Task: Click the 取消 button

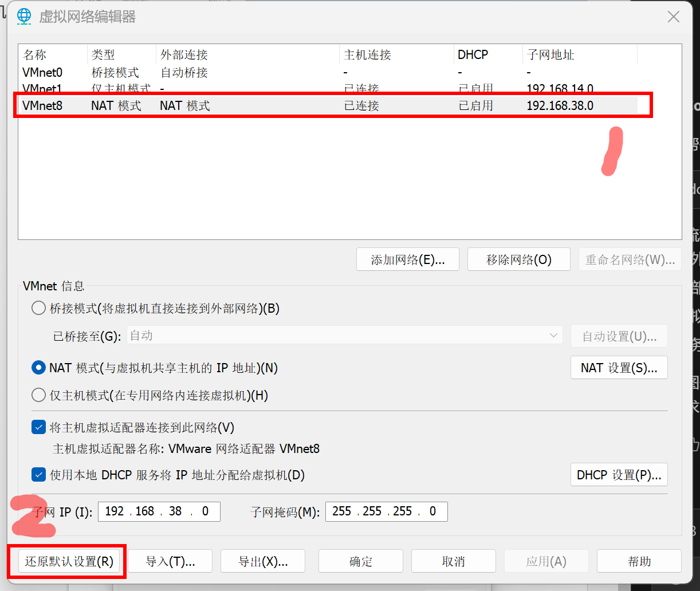Action: point(454,561)
